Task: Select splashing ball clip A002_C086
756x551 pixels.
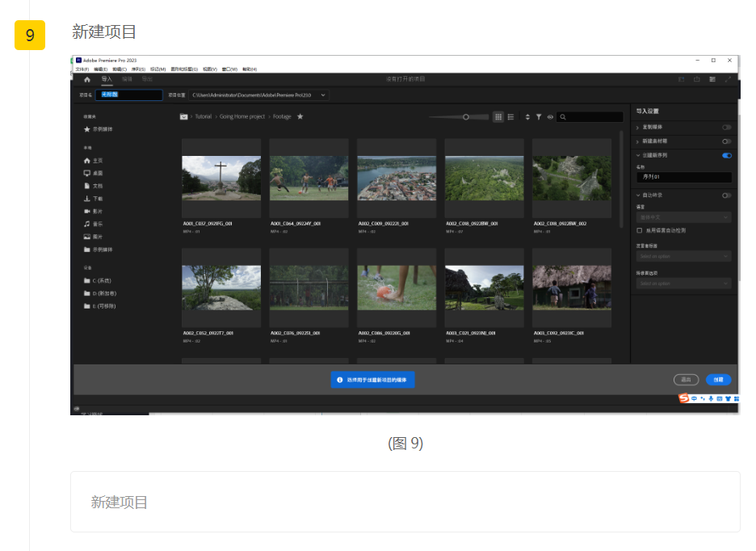Action: coord(397,288)
